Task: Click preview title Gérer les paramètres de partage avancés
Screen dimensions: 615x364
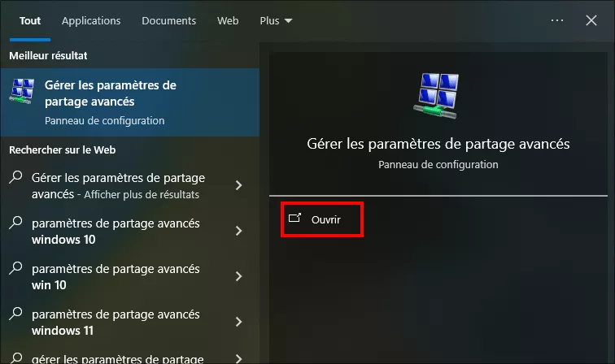Action: 438,144
